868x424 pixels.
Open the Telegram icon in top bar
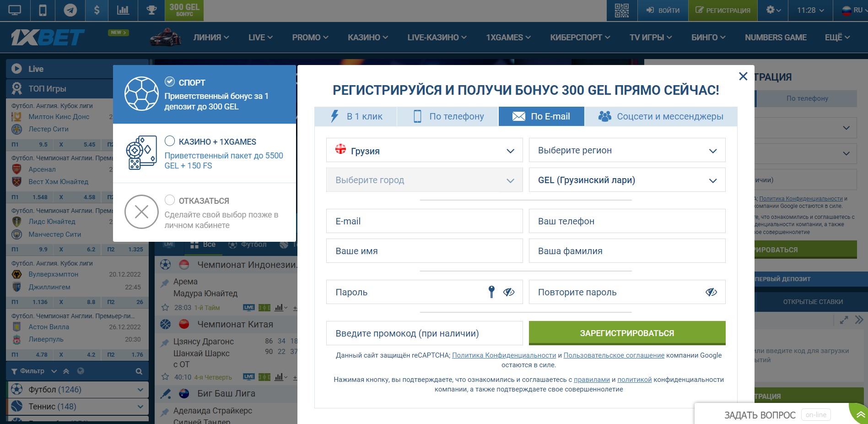[70, 10]
